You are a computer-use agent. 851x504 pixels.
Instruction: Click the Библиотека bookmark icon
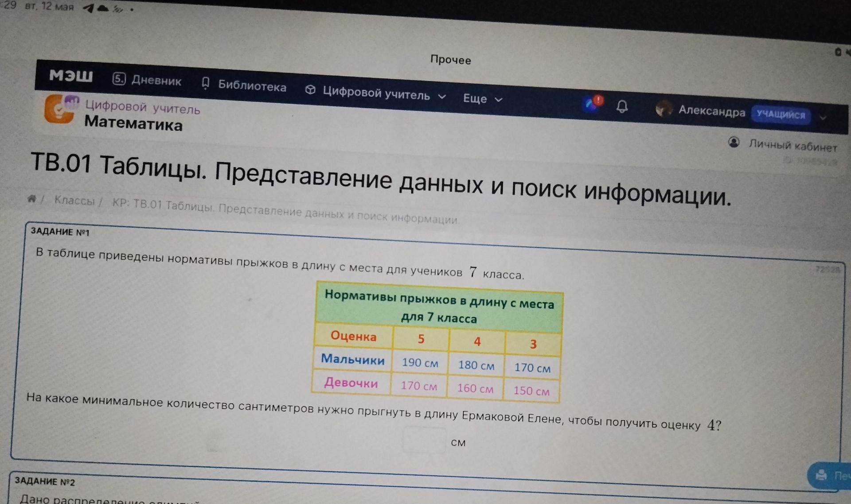point(205,83)
